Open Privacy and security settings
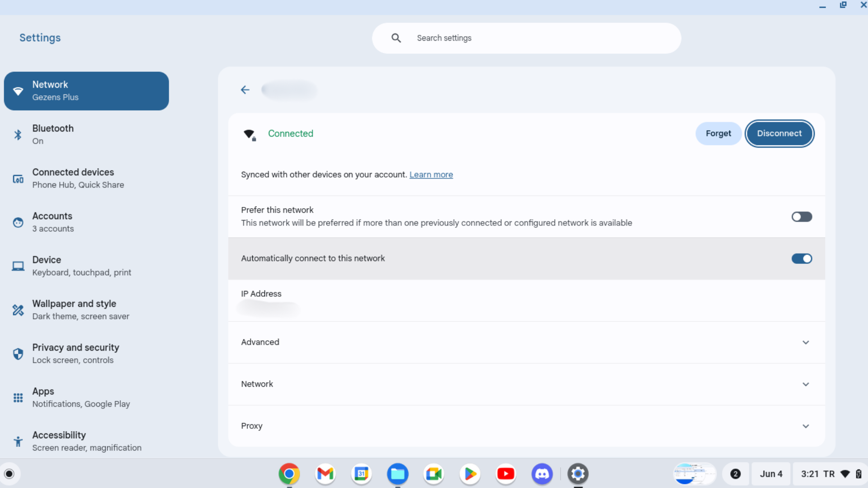This screenshot has height=488, width=868. pos(86,354)
